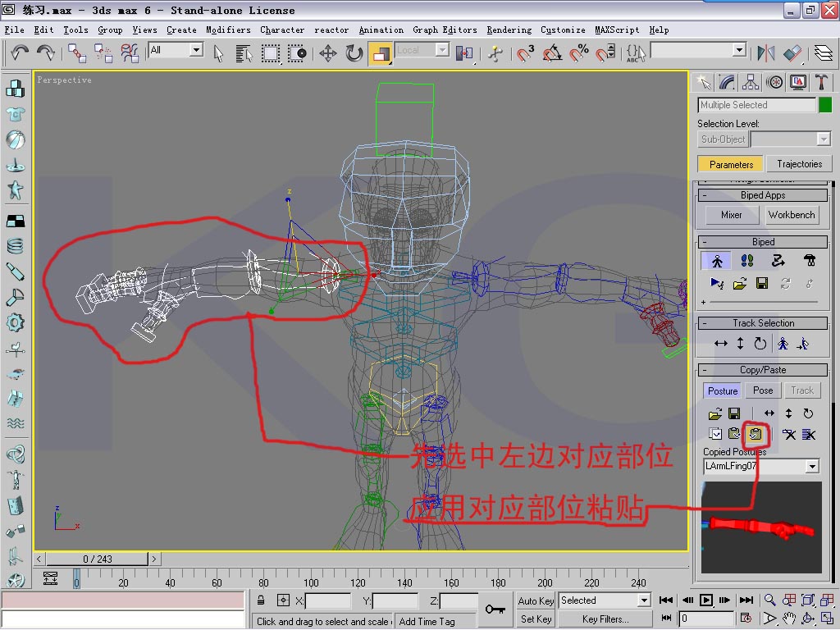Collapse the Track Selection rollout

pyautogui.click(x=763, y=323)
